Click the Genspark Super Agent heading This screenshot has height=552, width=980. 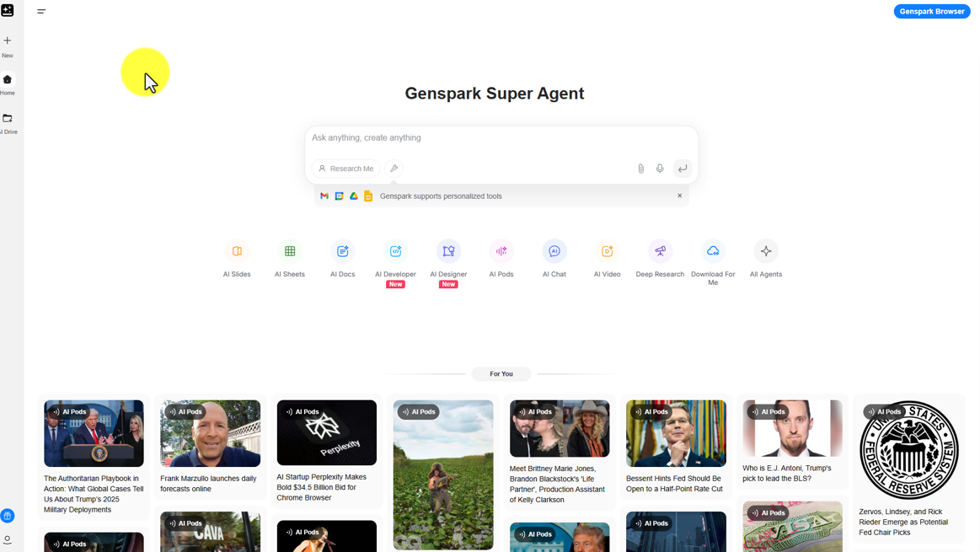coord(495,94)
